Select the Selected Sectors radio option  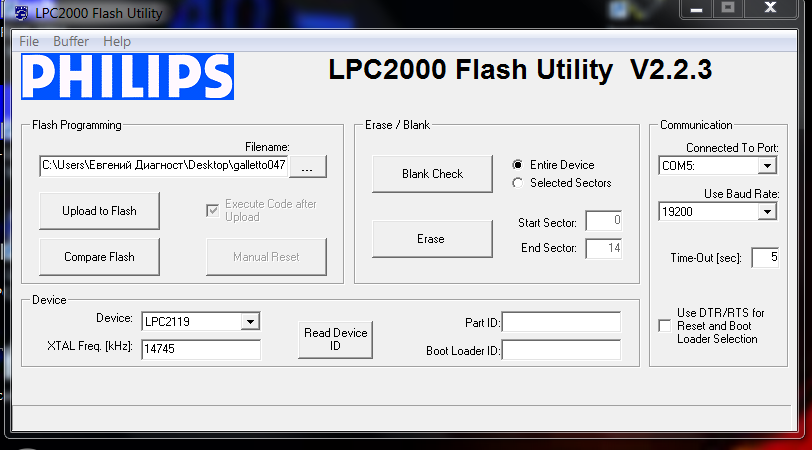(517, 183)
